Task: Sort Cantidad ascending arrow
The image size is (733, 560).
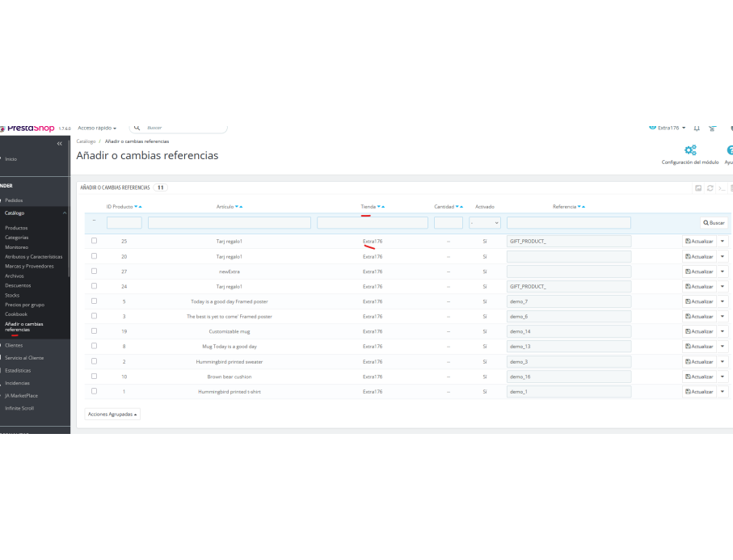Action: 461,207
